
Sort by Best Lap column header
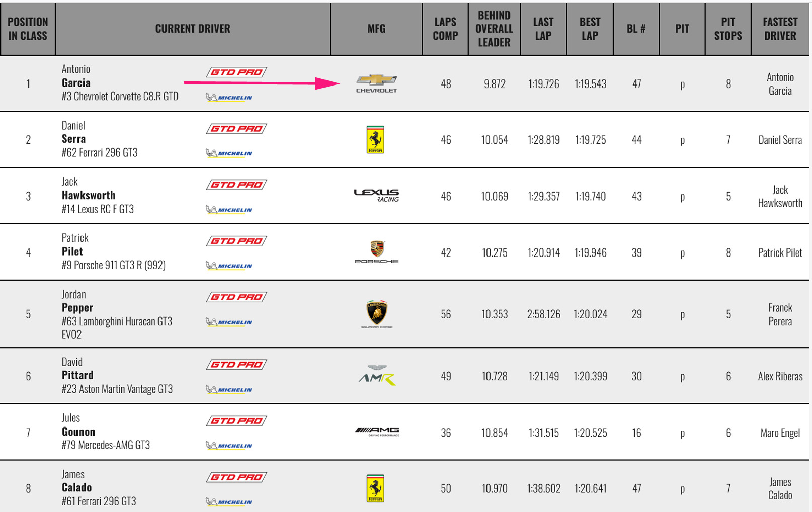tap(590, 29)
